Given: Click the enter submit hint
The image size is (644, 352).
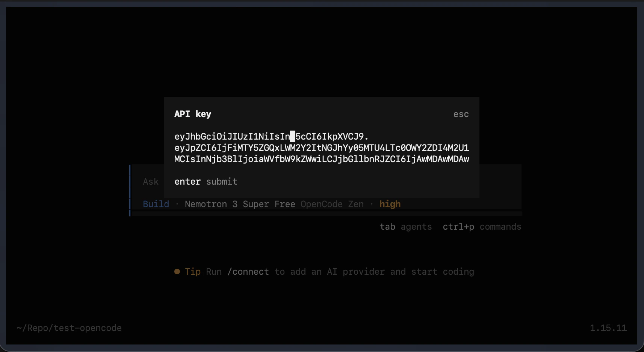Looking at the screenshot, I should (206, 182).
